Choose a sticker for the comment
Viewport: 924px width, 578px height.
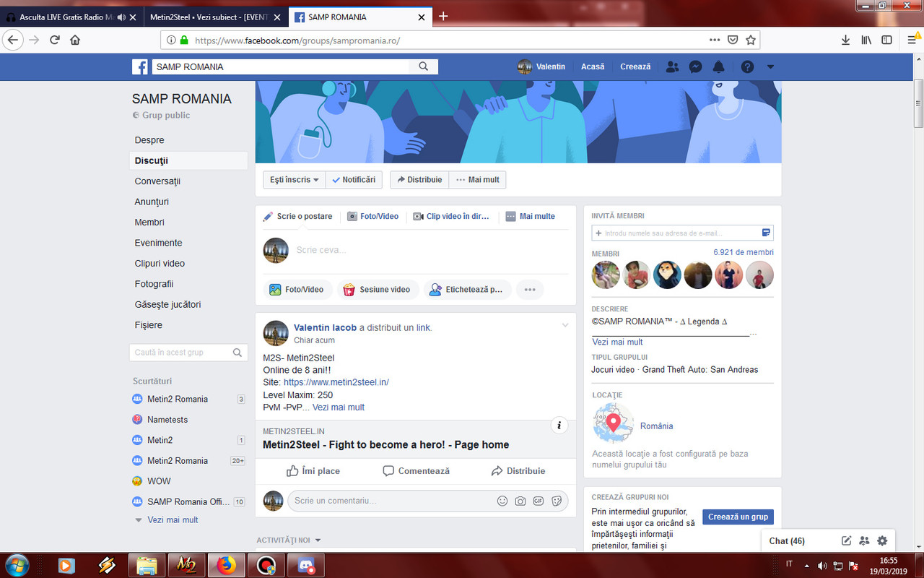[557, 501]
